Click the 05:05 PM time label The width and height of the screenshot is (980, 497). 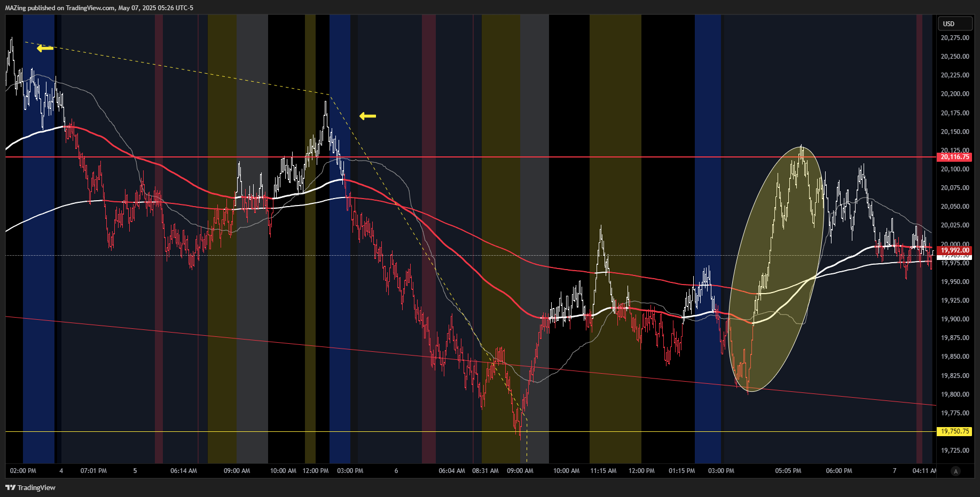click(x=788, y=471)
